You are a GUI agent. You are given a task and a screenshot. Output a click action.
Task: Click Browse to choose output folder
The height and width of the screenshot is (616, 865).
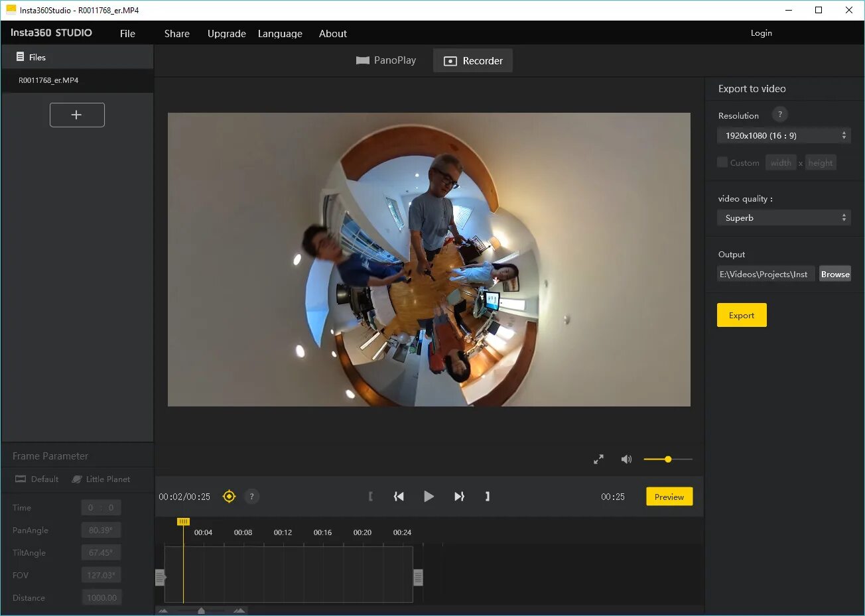point(834,274)
